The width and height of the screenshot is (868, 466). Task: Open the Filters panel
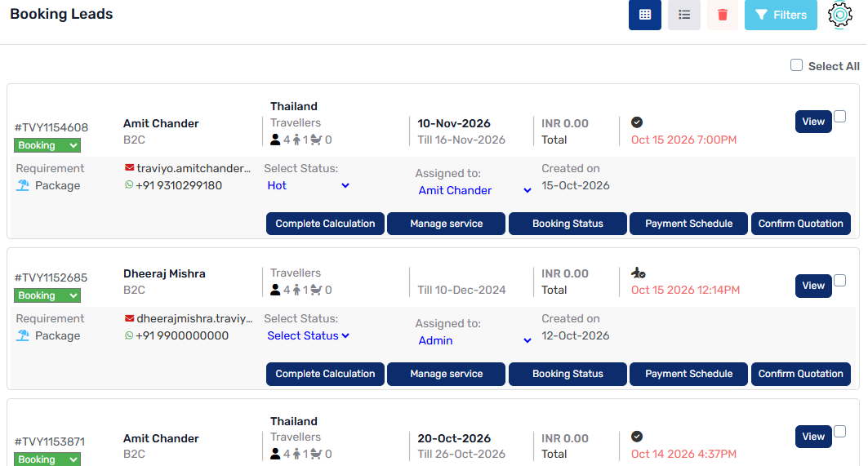781,15
